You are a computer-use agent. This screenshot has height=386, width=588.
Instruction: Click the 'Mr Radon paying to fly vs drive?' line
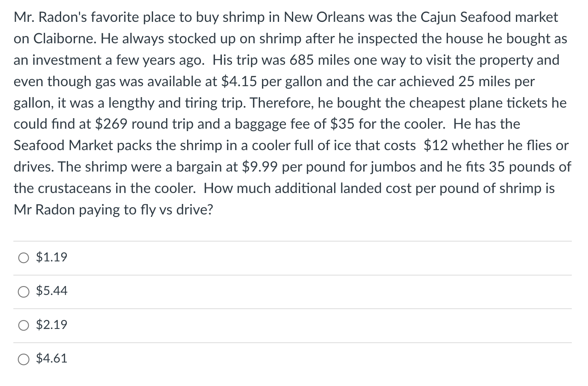(113, 210)
